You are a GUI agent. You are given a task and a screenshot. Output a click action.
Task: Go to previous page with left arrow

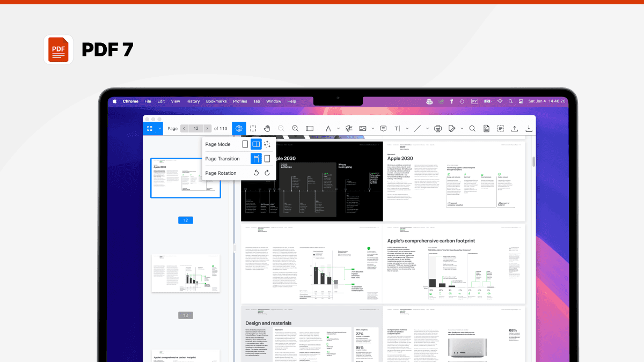pyautogui.click(x=184, y=129)
